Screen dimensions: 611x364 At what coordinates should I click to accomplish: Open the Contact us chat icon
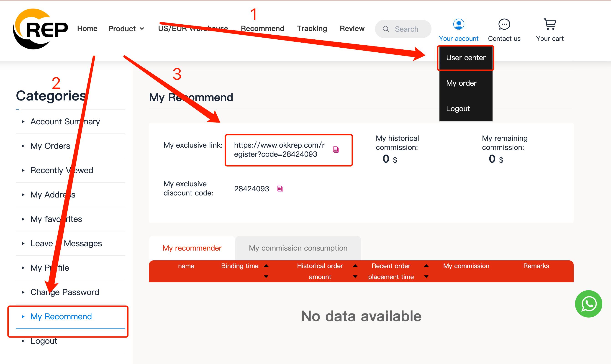coord(504,24)
